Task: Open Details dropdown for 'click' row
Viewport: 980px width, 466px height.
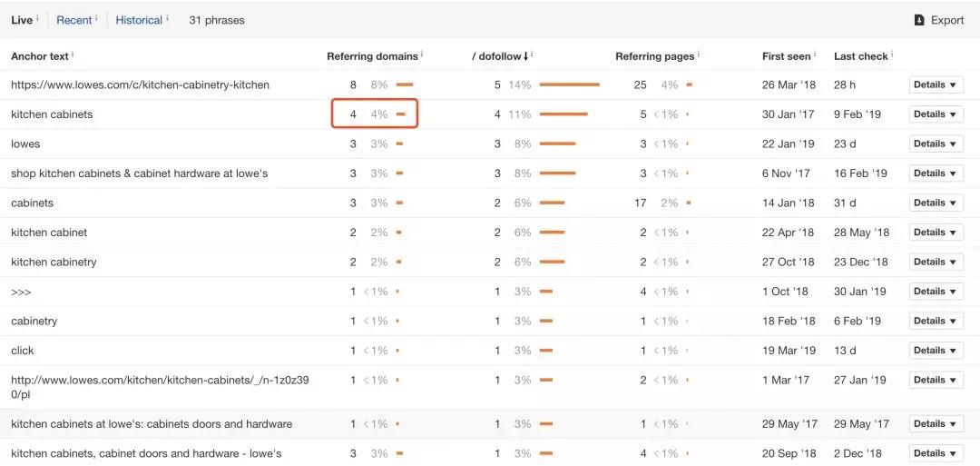Action: coord(936,351)
